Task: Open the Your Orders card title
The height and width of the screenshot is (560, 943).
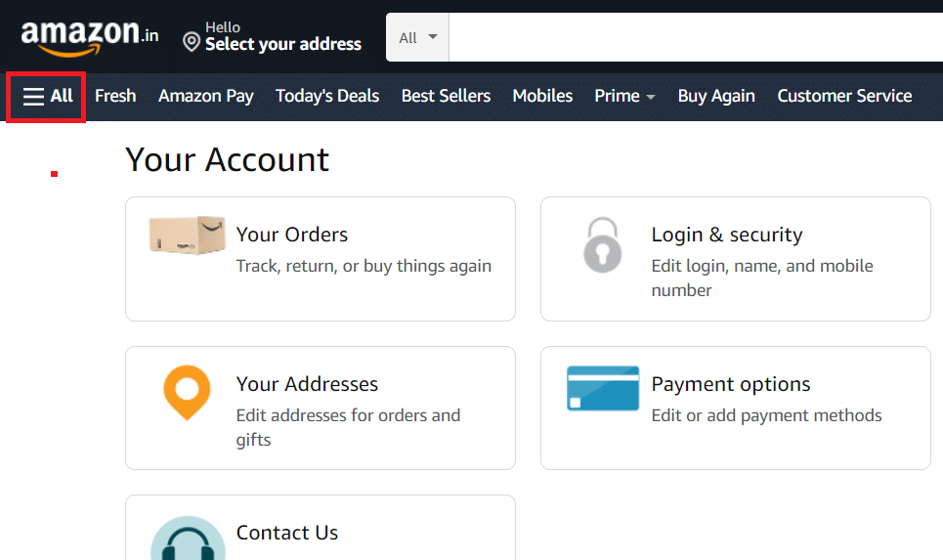Action: (x=291, y=235)
